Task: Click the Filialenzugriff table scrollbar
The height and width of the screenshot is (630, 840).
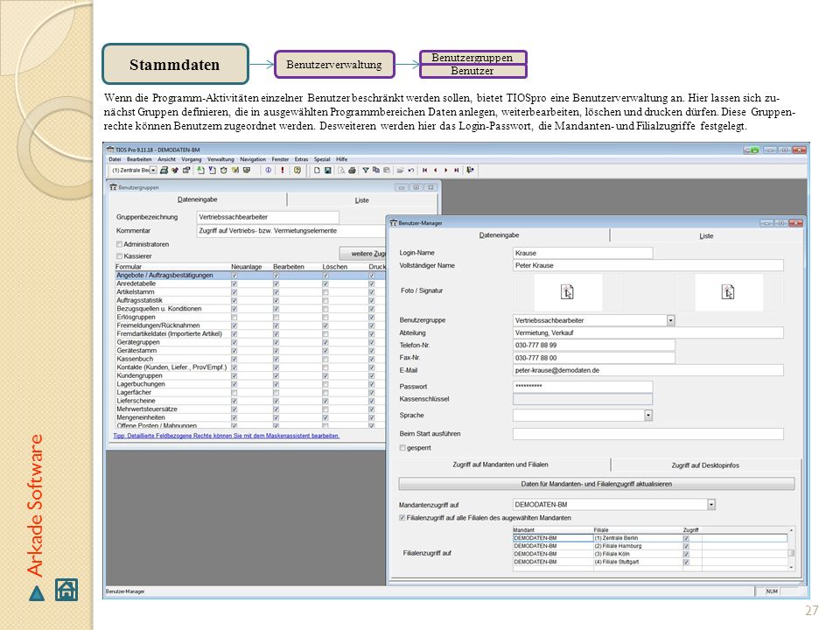Action: tap(791, 549)
